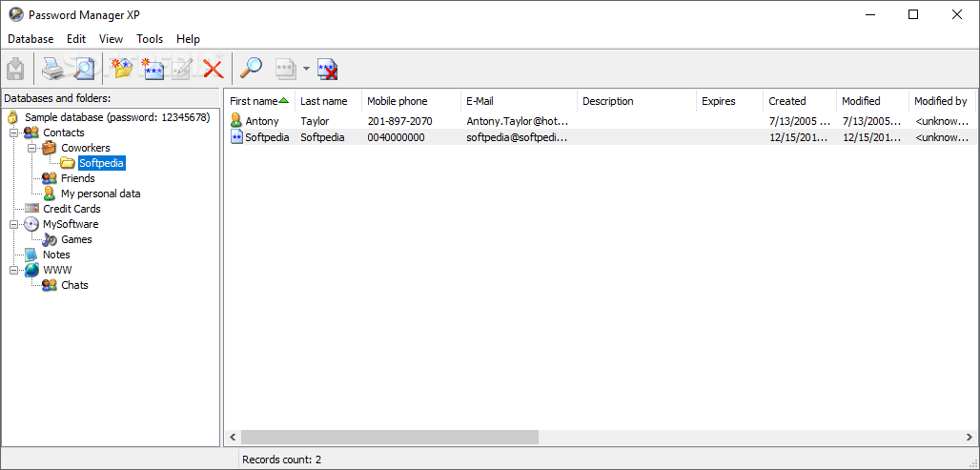Click the WWW globe icon
The image size is (980, 470).
coord(31,270)
